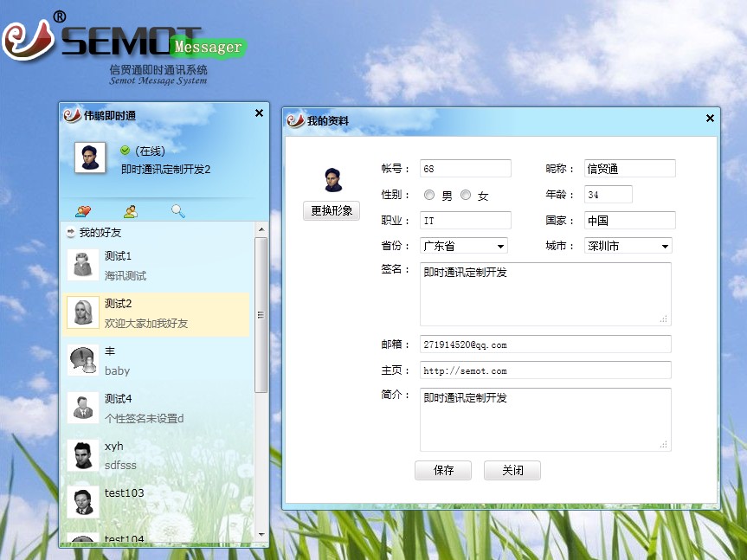This screenshot has height=560, width=747.
Task: Select contact 测试2 avatar
Action: [x=83, y=312]
